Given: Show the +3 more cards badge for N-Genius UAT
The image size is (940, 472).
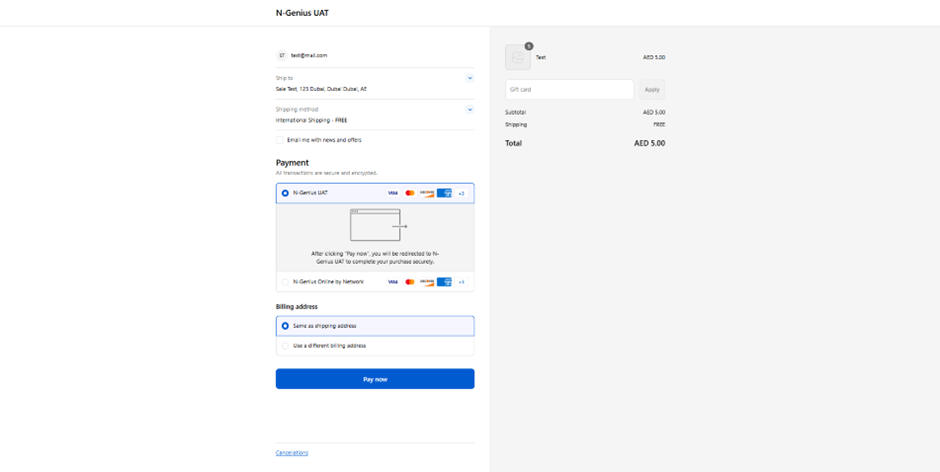Looking at the screenshot, I should point(461,193).
